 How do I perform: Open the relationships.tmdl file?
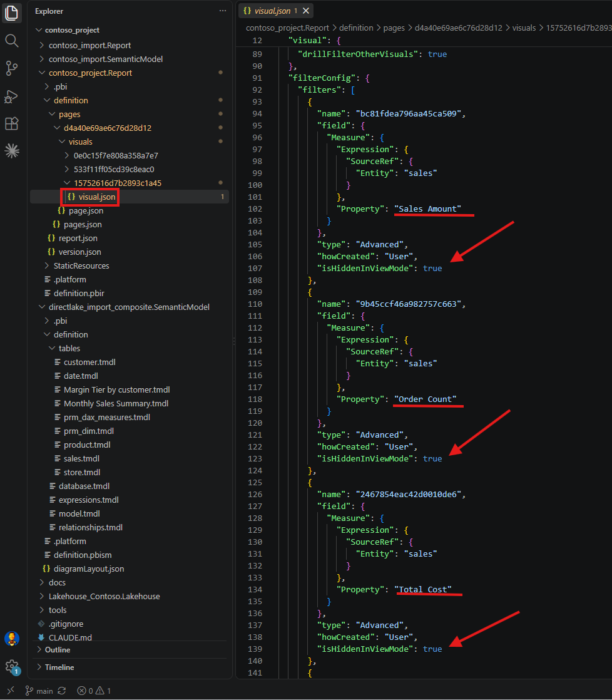tap(91, 528)
